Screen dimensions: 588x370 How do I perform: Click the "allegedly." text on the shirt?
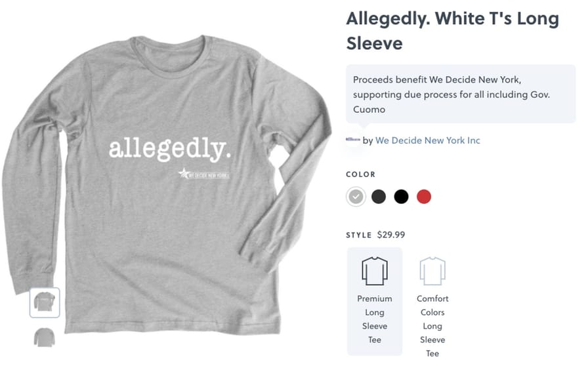169,149
